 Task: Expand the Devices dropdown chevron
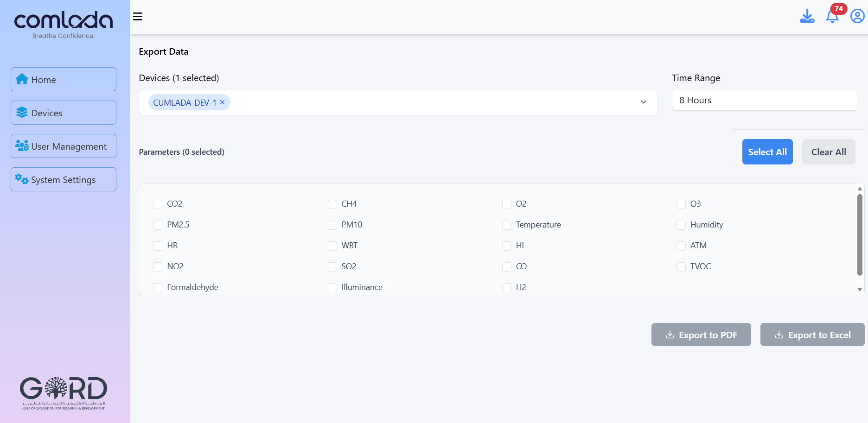pos(643,102)
